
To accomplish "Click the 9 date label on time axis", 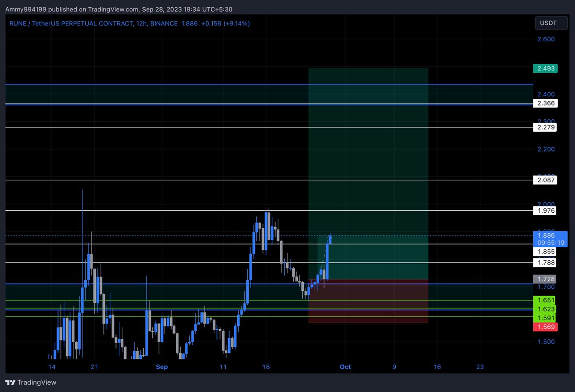I will [394, 367].
